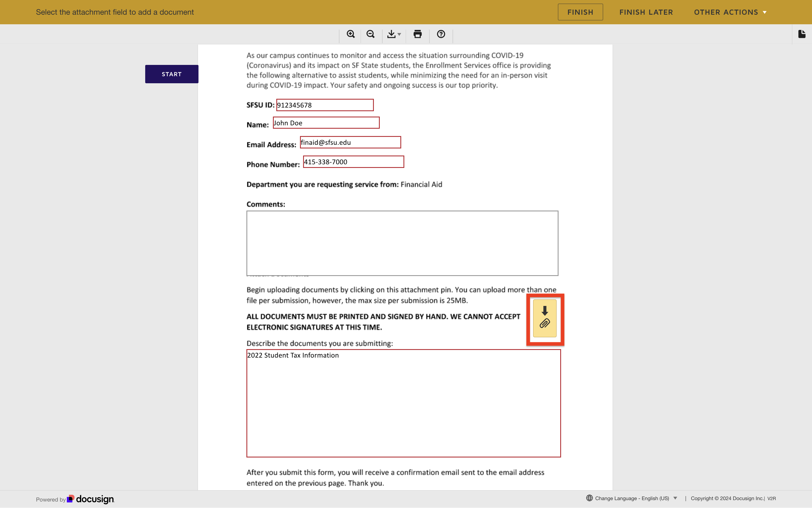The height and width of the screenshot is (508, 812).
Task: Click the Docusign logo in footer
Action: point(91,499)
